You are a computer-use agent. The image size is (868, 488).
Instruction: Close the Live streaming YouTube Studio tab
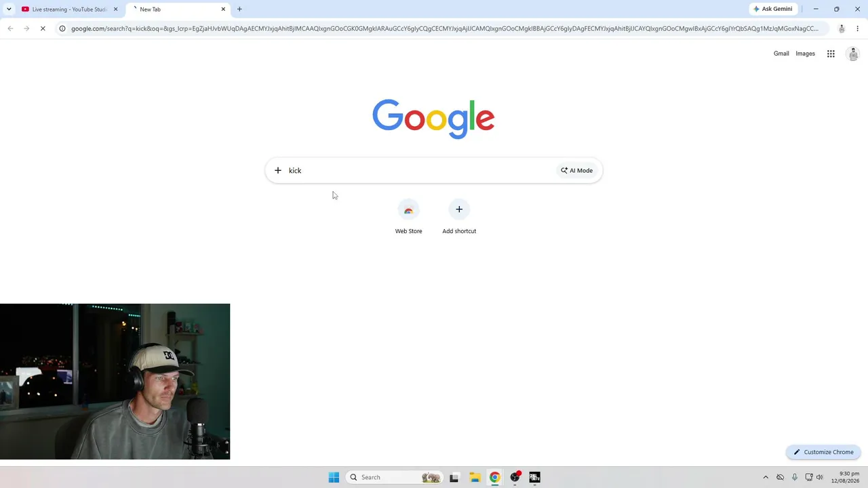pyautogui.click(x=115, y=9)
